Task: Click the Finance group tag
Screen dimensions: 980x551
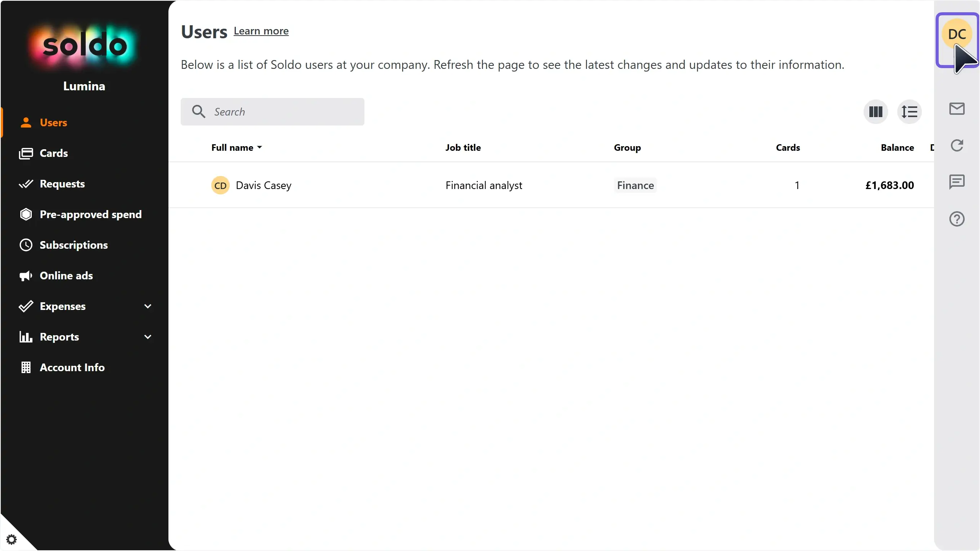Action: 635,185
